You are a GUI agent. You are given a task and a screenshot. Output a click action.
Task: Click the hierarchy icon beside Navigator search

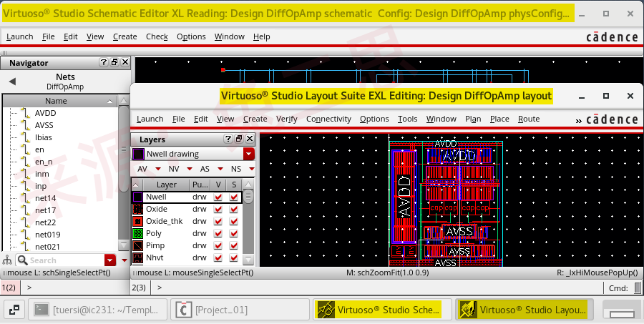point(7,260)
